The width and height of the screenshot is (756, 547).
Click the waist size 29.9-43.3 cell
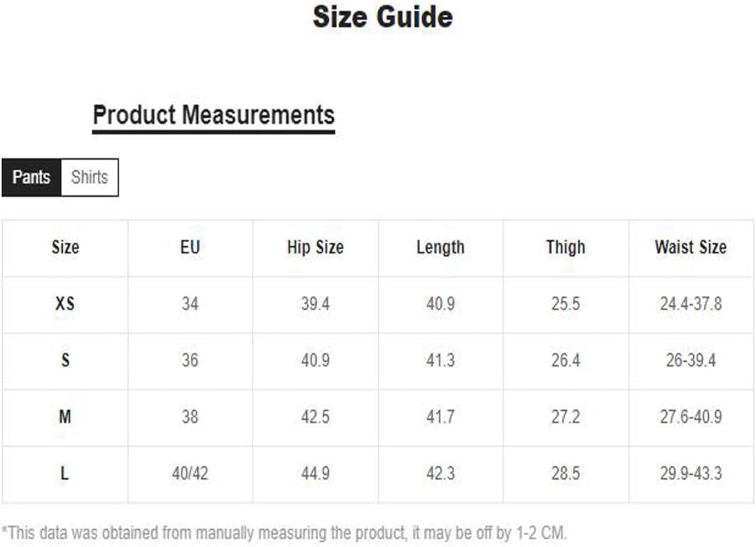(690, 474)
